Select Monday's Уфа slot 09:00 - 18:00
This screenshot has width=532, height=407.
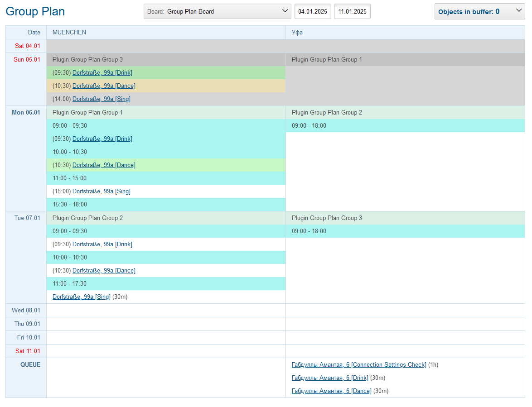pyautogui.click(x=309, y=126)
